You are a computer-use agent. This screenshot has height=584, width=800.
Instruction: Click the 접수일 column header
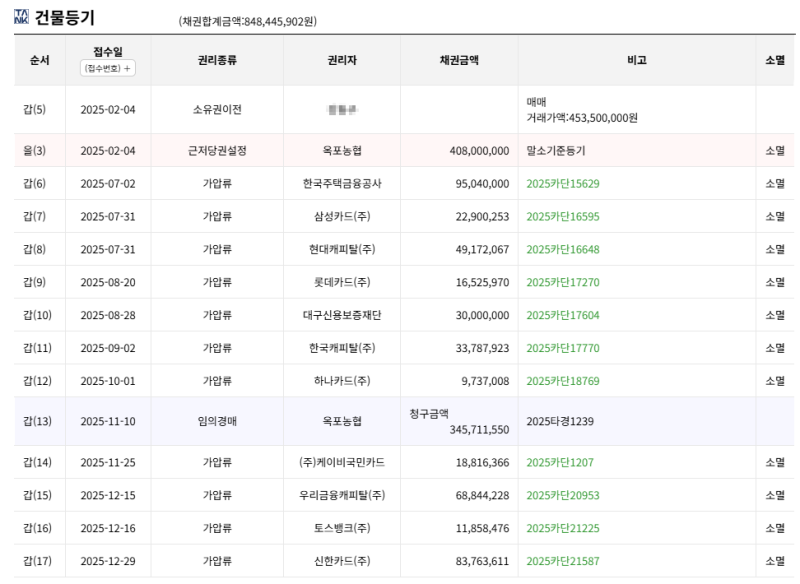point(108,52)
